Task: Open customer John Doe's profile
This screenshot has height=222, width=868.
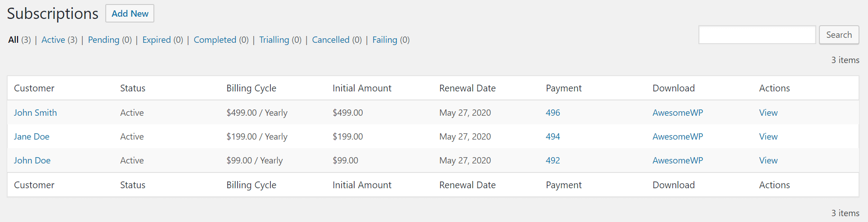Action: tap(32, 160)
